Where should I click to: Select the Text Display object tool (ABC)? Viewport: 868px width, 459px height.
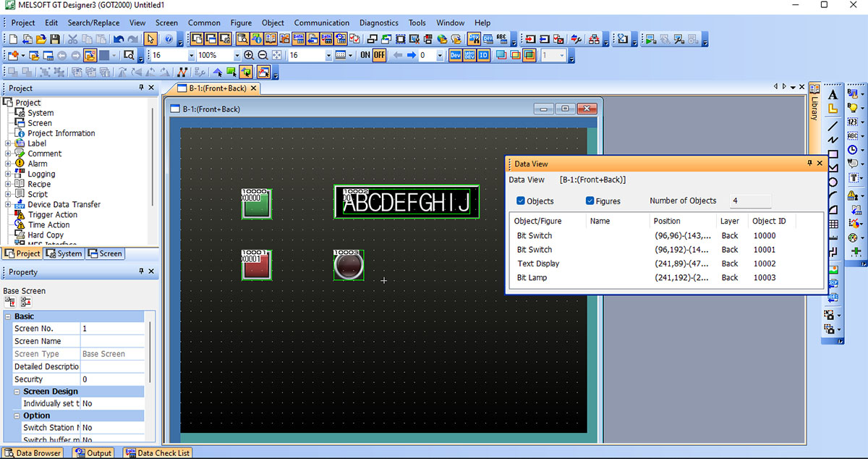[852, 135]
